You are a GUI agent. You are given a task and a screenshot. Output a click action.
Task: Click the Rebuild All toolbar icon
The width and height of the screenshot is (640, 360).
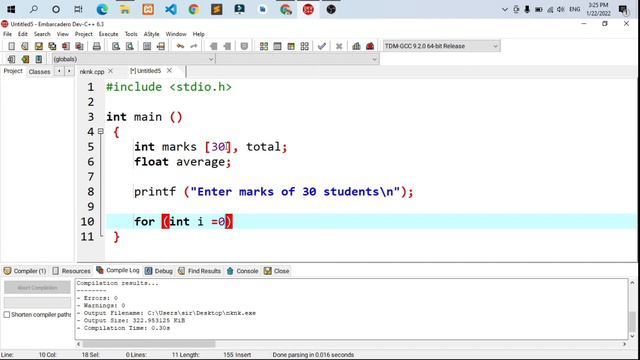(304, 46)
